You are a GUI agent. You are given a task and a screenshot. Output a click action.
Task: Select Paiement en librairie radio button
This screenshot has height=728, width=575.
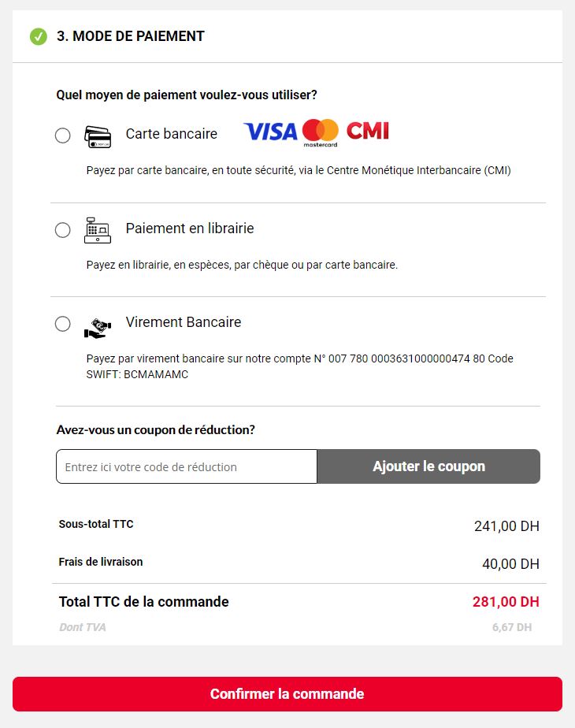(63, 230)
